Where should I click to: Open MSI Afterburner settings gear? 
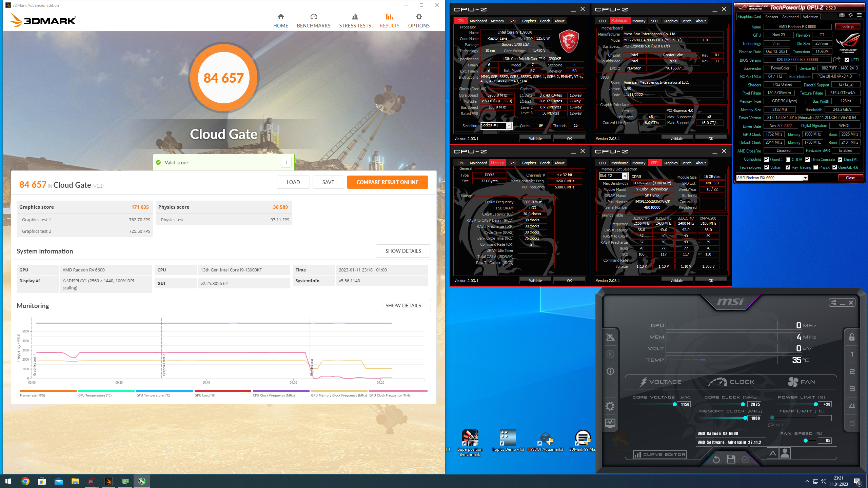(610, 406)
